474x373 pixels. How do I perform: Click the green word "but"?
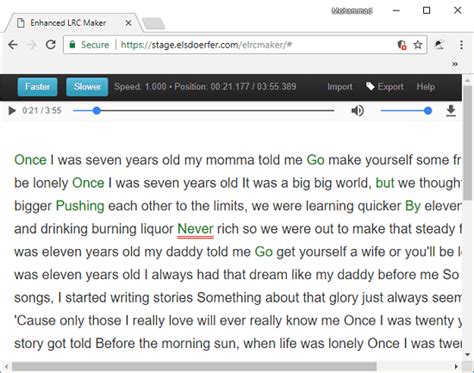point(385,183)
